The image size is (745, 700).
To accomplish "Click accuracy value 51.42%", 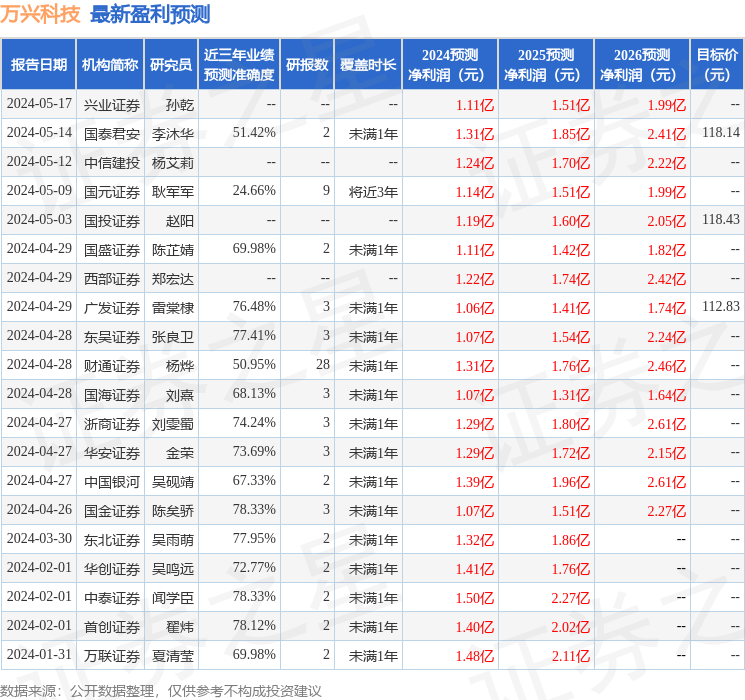I will (x=254, y=133).
